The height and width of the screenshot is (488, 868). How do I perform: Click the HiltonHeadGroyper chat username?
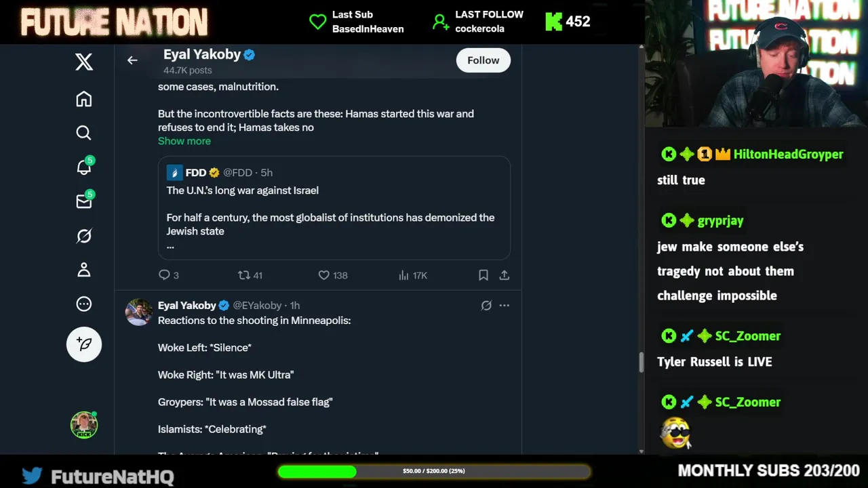[789, 155]
